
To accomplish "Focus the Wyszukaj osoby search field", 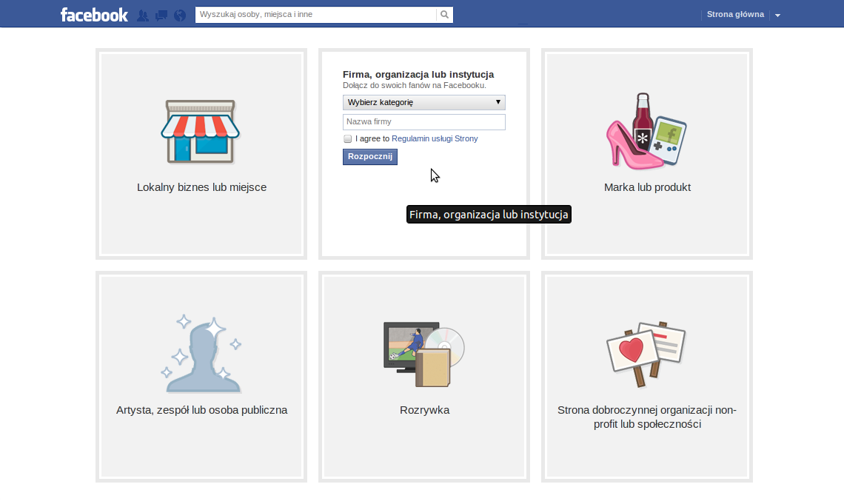I will pyautogui.click(x=316, y=15).
